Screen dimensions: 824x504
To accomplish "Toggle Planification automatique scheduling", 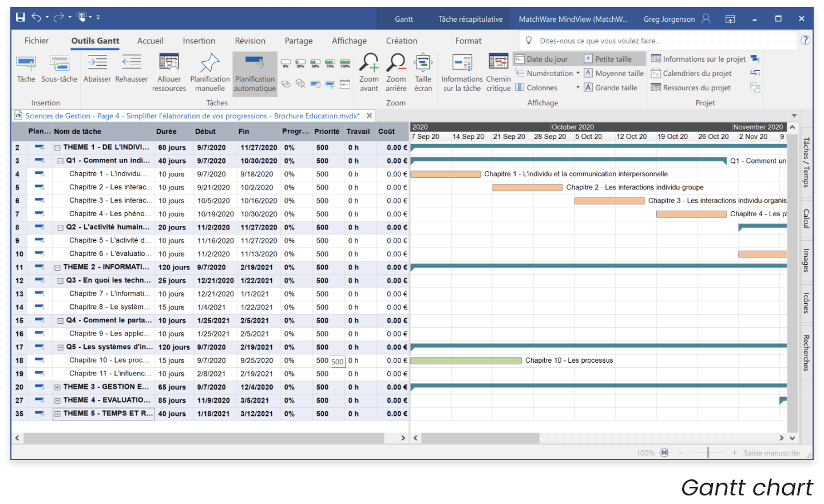I will (255, 73).
